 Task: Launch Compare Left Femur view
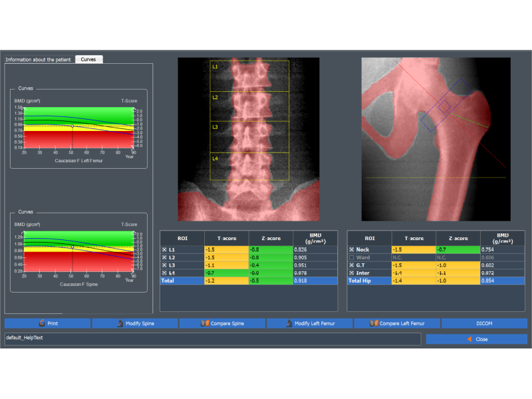click(x=396, y=323)
